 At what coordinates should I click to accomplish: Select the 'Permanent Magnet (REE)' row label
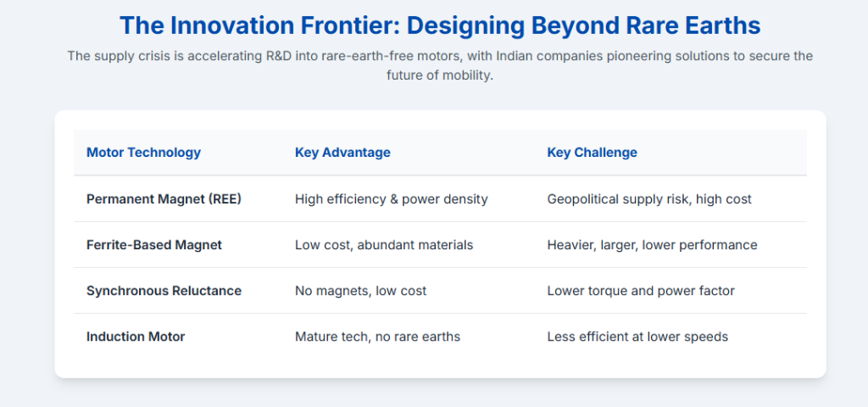pos(164,199)
